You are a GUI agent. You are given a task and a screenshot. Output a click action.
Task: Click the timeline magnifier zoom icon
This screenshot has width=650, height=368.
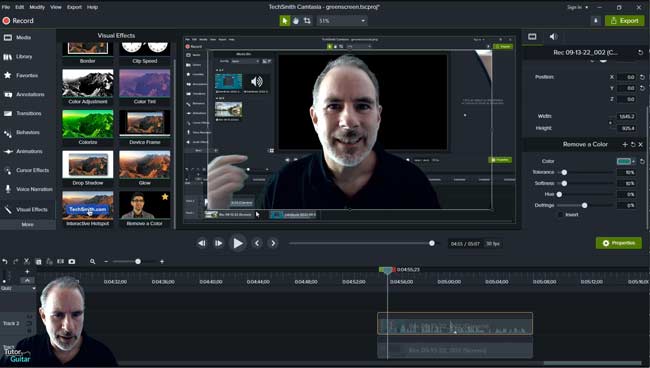click(92, 261)
